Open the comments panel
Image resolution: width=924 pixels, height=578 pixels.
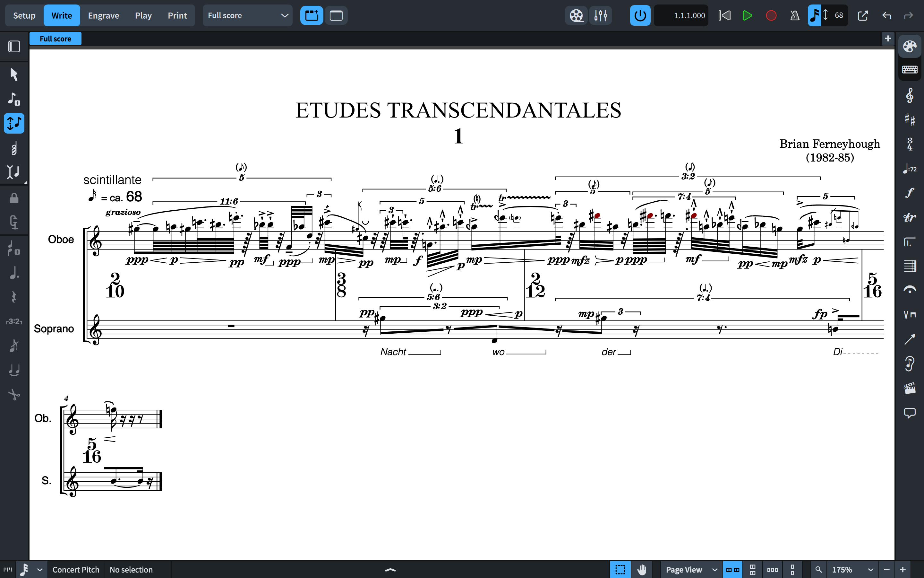click(x=910, y=413)
